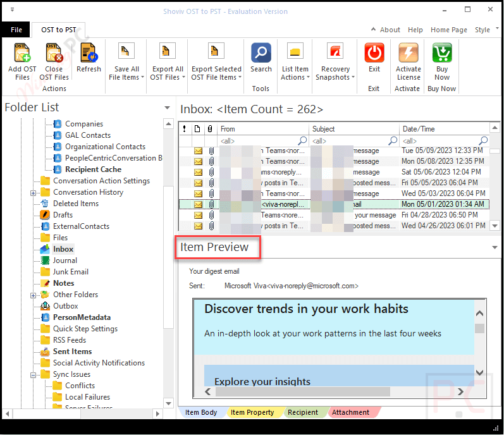Click the attachment column header icon

210,129
